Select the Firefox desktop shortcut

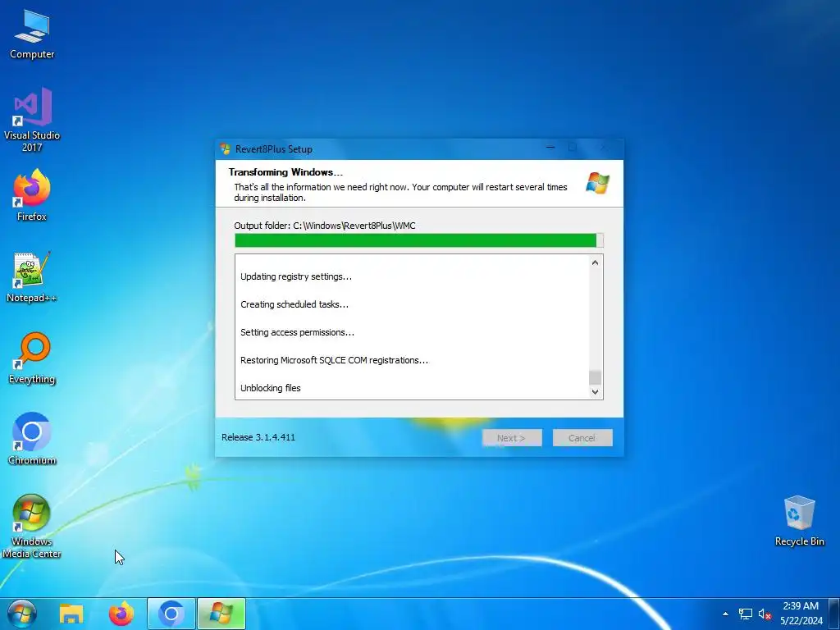[x=32, y=195]
